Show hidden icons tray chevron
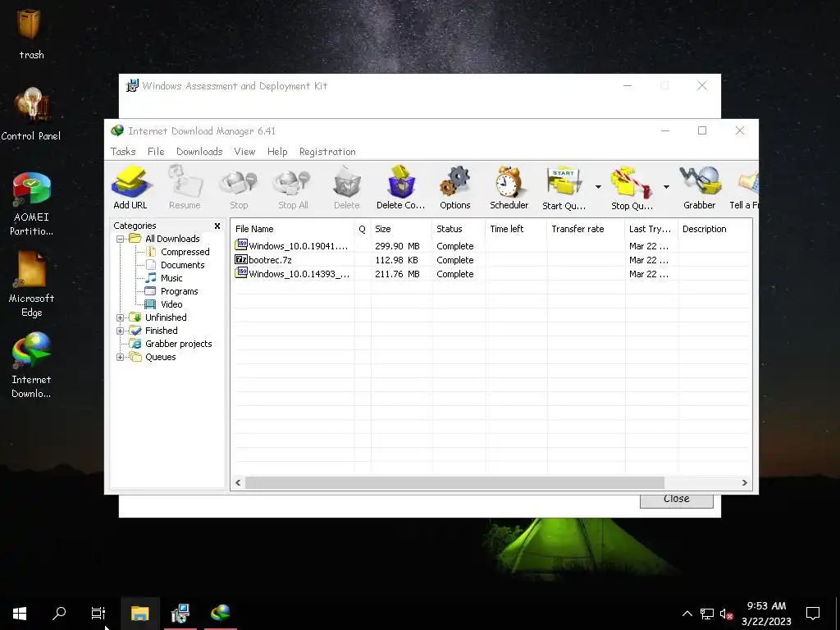The image size is (840, 630). [x=687, y=614]
